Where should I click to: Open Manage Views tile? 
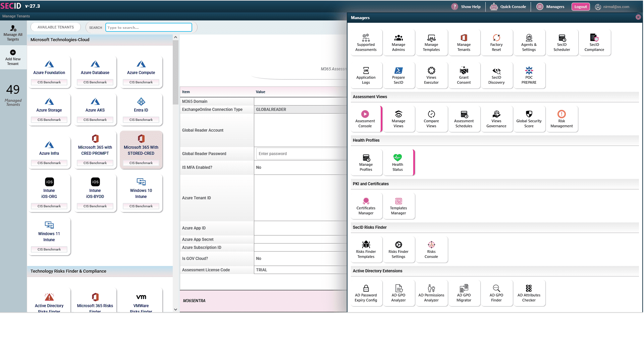point(398,119)
